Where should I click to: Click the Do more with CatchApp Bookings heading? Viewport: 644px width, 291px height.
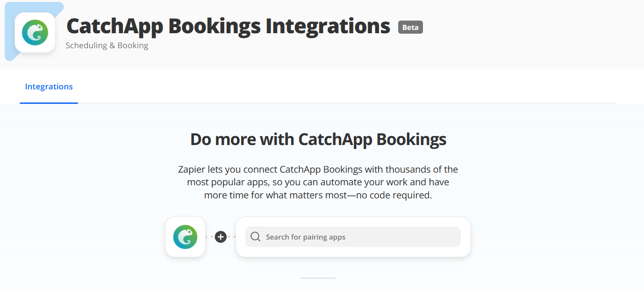point(318,139)
